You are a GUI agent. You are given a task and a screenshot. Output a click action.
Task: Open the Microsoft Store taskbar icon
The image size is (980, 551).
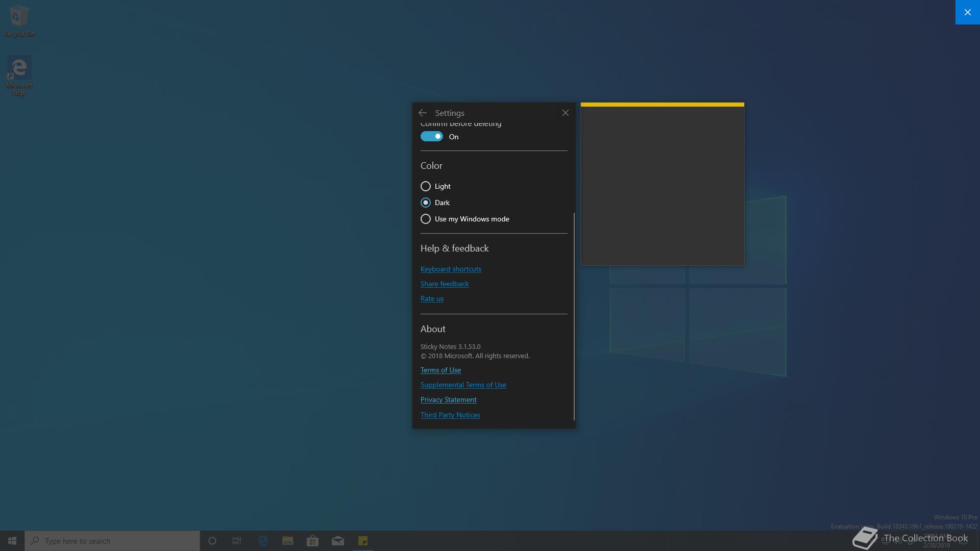click(x=312, y=541)
